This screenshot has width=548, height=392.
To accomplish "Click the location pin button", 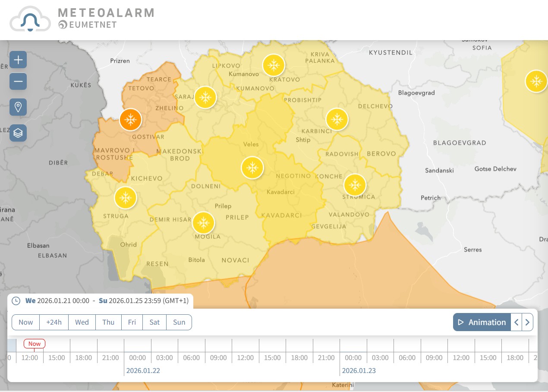I will click(18, 107).
